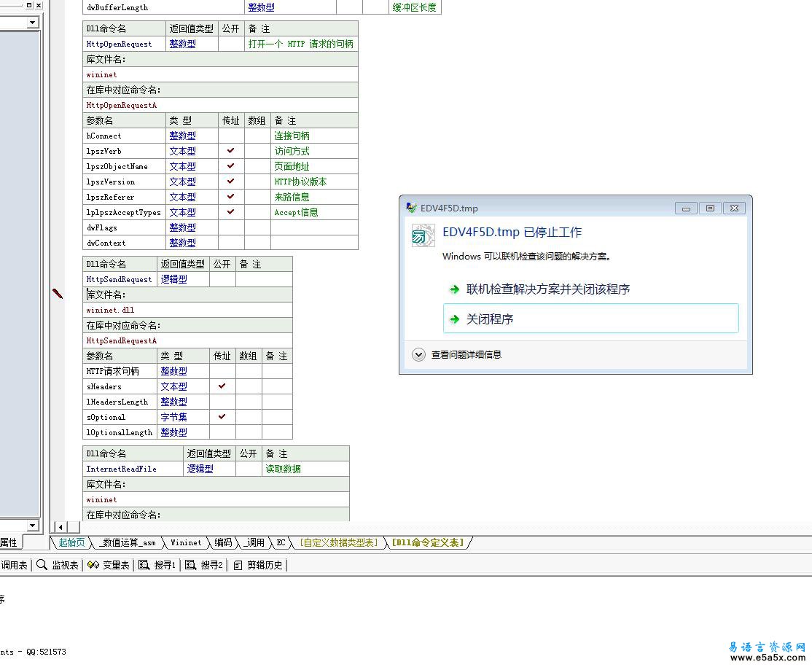Toggle 传址 checkmark for lpszObjectName

click(x=231, y=166)
